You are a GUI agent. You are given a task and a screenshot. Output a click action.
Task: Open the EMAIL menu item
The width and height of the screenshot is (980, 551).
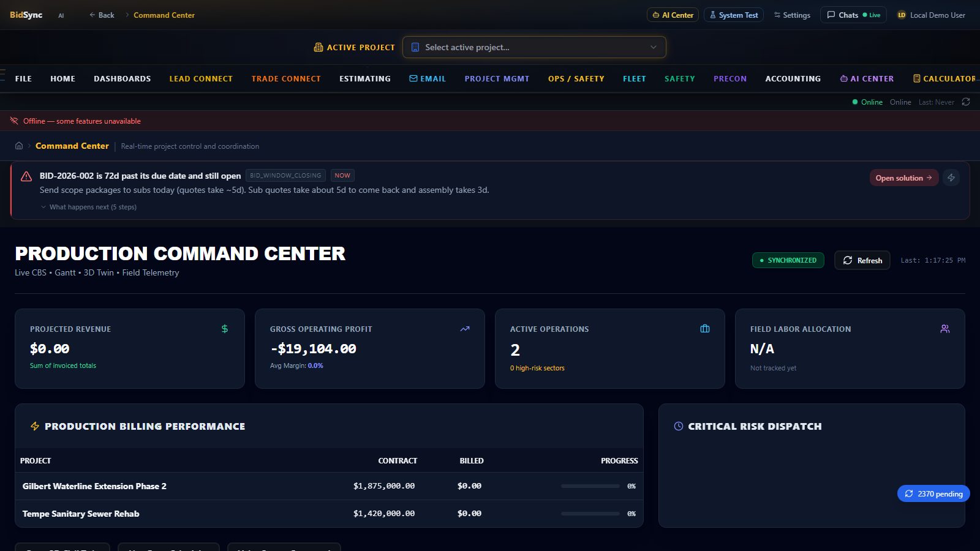(428, 78)
